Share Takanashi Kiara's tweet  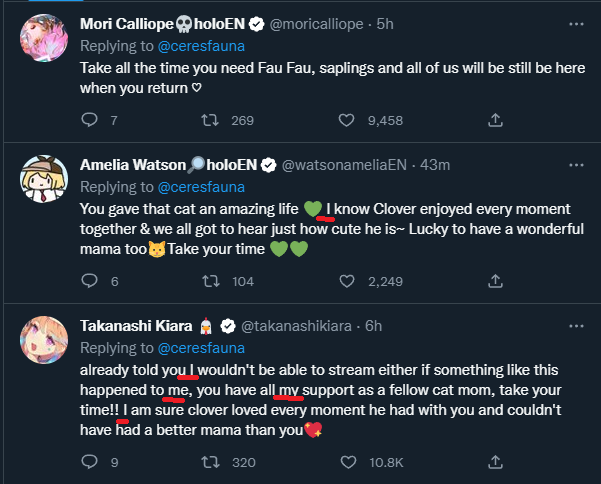[494, 462]
